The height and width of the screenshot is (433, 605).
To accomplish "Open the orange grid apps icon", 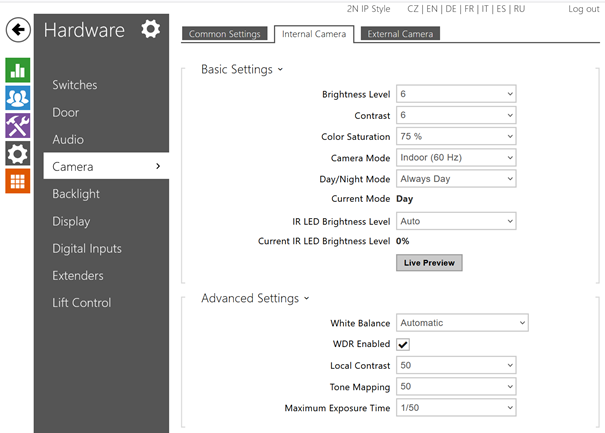I will pos(17,181).
